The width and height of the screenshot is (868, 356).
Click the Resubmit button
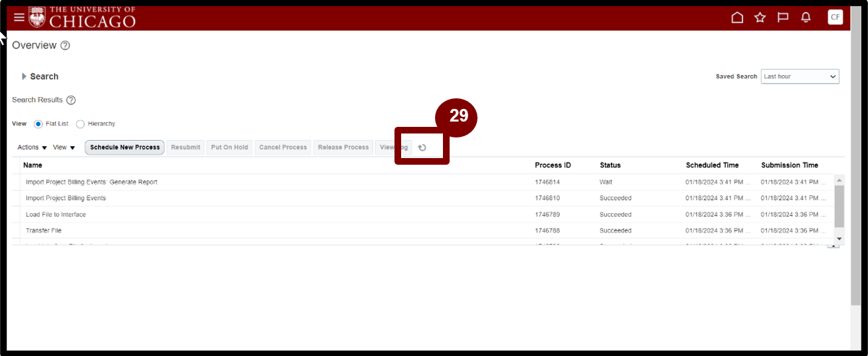185,147
